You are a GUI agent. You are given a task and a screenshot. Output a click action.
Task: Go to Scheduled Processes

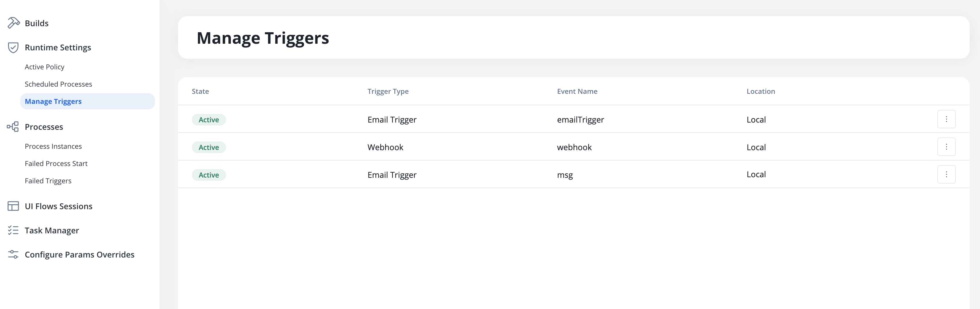tap(58, 84)
